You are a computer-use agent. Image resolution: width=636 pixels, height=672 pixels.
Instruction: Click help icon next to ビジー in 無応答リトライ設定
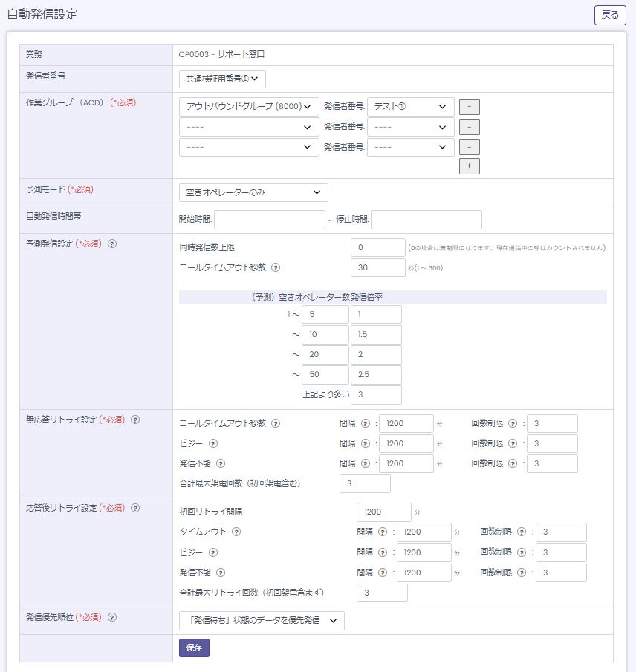(x=213, y=443)
